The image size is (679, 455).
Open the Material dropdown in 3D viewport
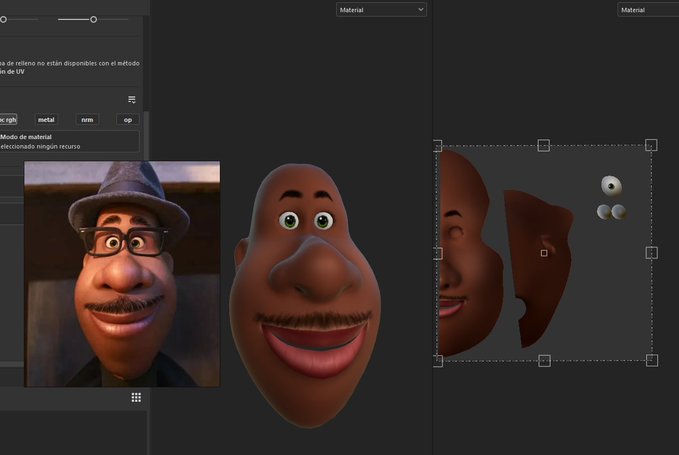pos(381,10)
